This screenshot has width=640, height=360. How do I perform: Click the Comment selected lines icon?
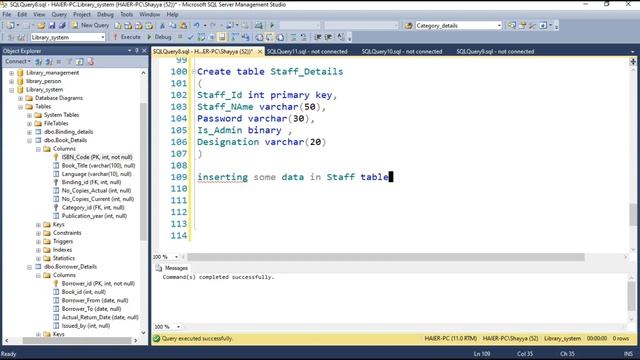pyautogui.click(x=293, y=37)
